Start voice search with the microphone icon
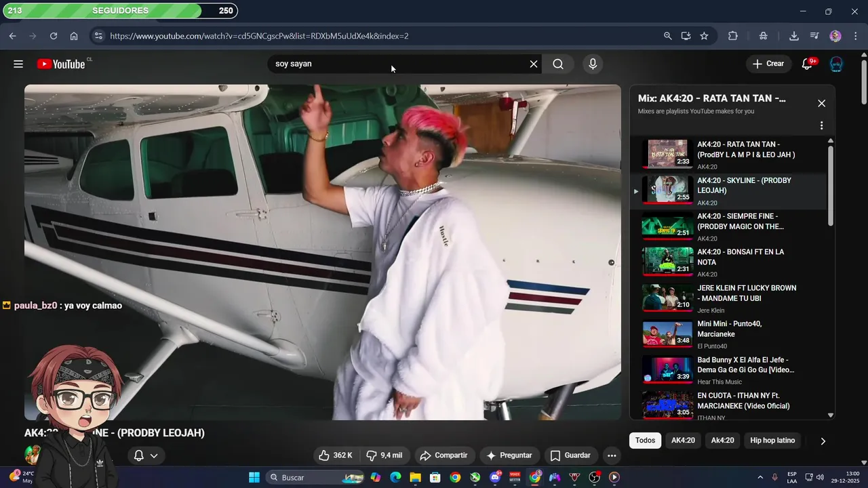 click(593, 64)
